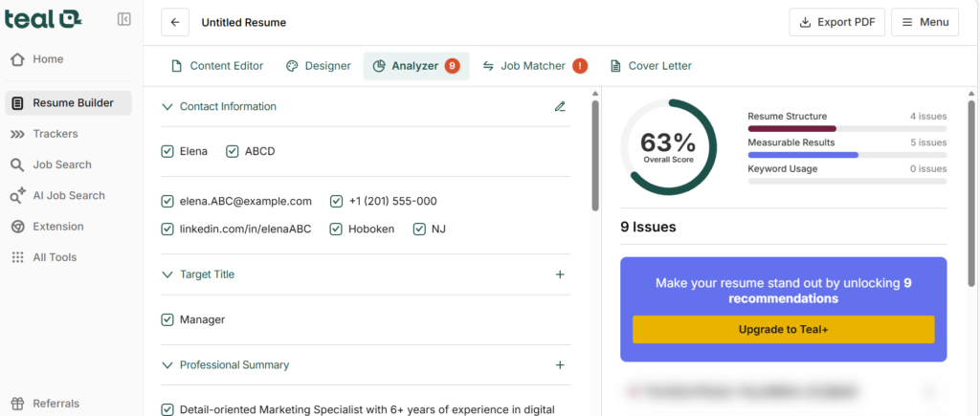Collapse the Target Title section
The image size is (980, 416).
coord(167,274)
